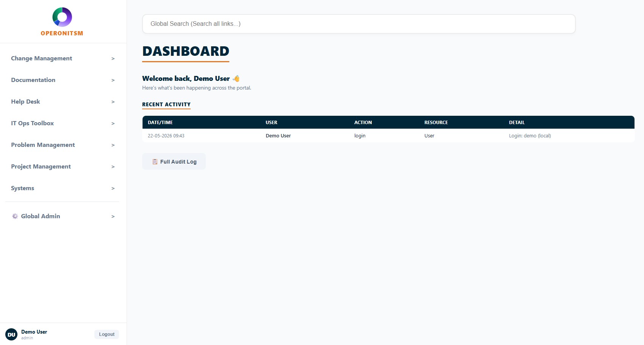Click the RECENT ACTIVITY heading

pyautogui.click(x=166, y=104)
